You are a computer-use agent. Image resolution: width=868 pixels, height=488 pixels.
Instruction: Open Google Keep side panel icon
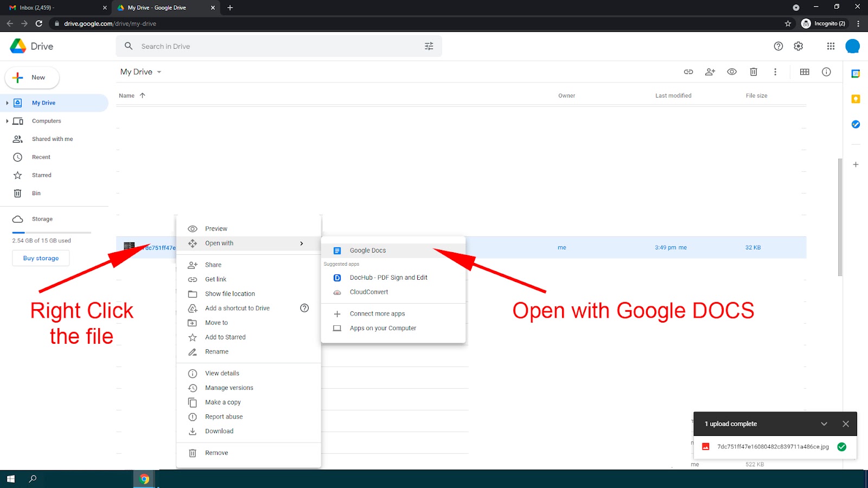856,99
